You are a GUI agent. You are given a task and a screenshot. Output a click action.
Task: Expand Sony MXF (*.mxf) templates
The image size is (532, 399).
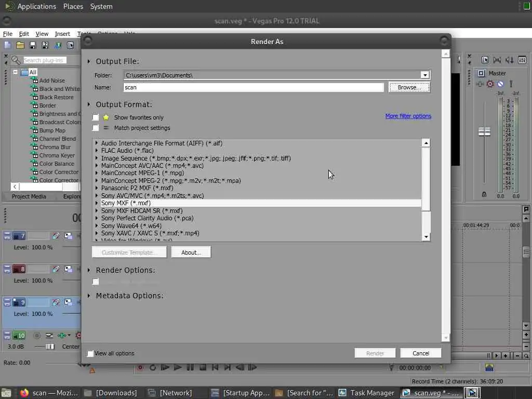click(x=97, y=203)
